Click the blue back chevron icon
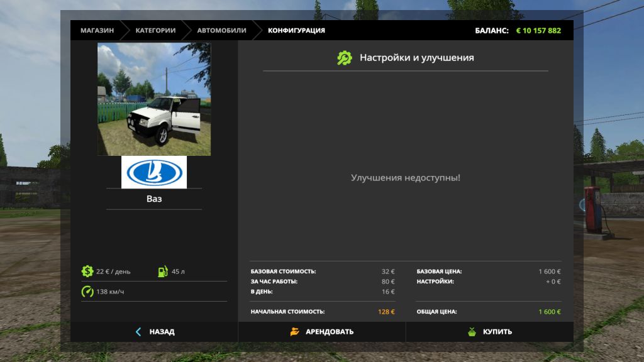Screen dimensions: 644x362 click(x=138, y=332)
